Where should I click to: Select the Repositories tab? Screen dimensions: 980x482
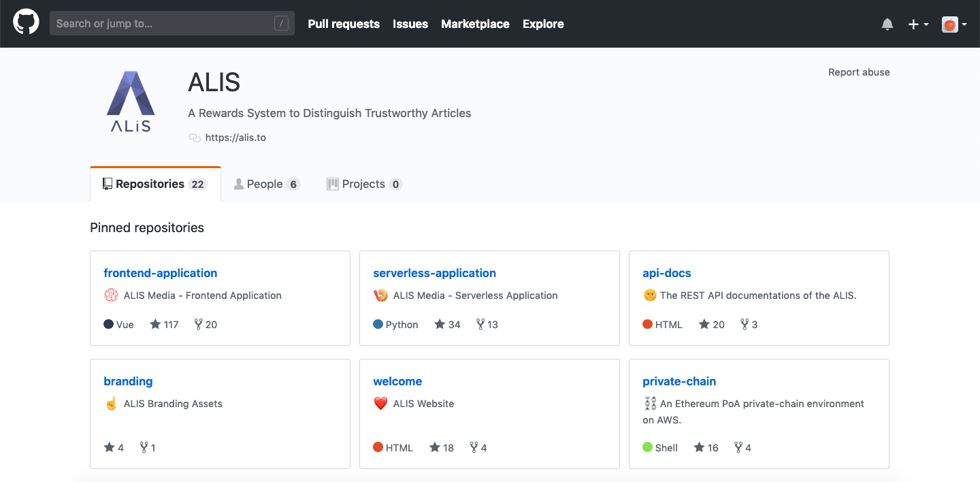(x=154, y=184)
